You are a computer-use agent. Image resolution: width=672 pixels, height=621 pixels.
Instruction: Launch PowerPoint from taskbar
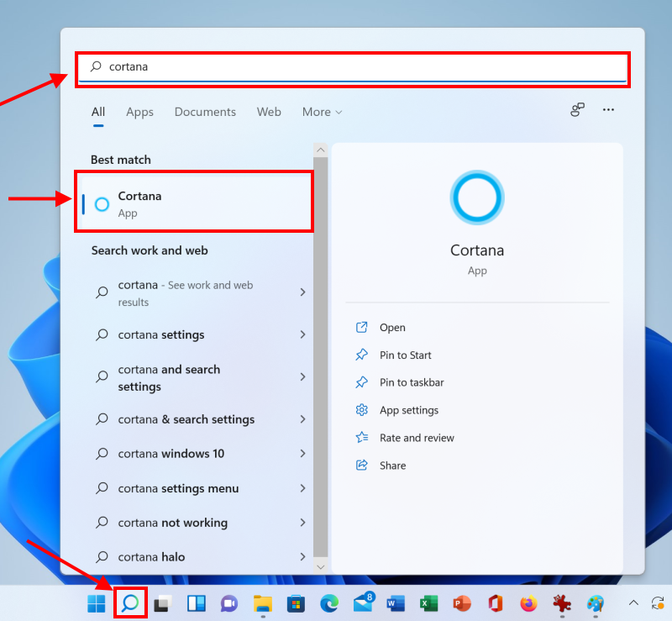(461, 603)
